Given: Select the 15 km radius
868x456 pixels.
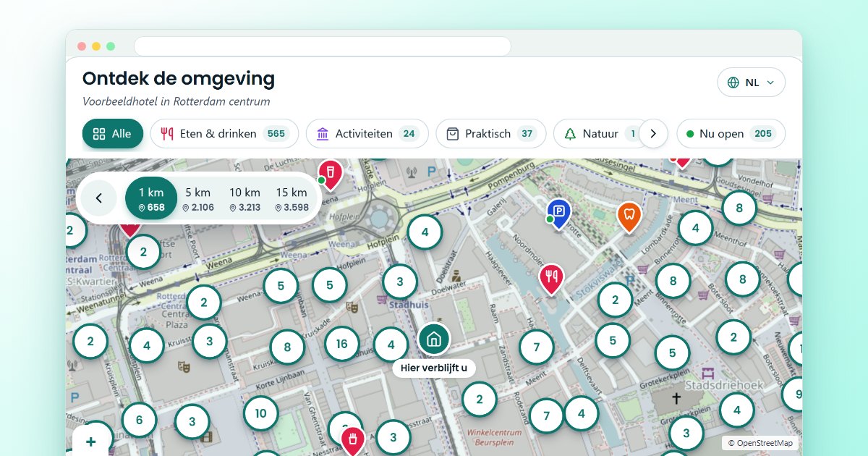Looking at the screenshot, I should pyautogui.click(x=292, y=199).
